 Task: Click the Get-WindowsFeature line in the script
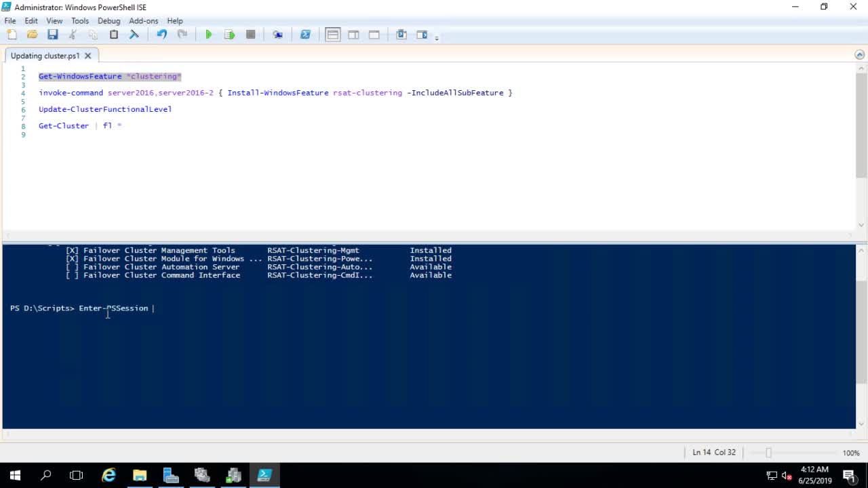point(110,76)
